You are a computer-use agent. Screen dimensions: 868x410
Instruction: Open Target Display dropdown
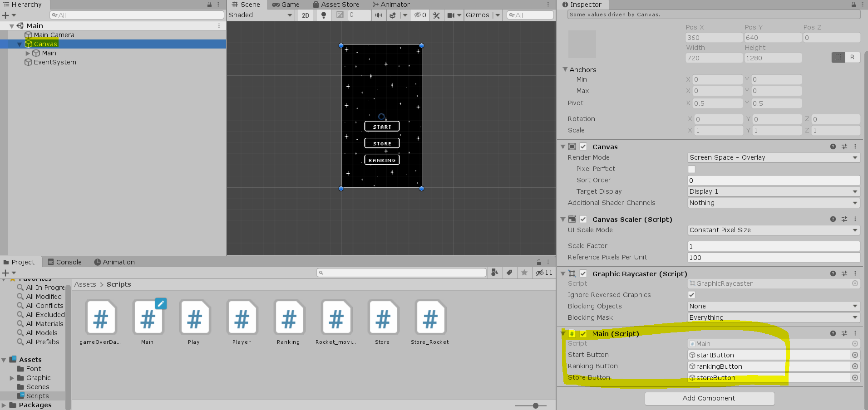774,191
